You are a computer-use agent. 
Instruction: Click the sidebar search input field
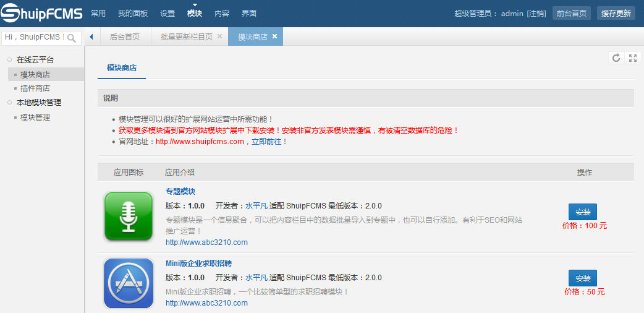[34, 38]
